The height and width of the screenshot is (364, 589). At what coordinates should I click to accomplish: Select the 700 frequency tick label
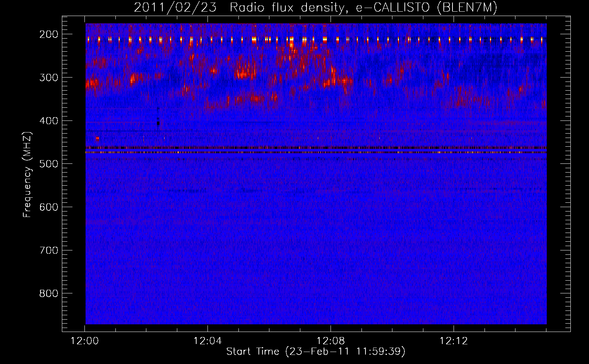[49, 250]
